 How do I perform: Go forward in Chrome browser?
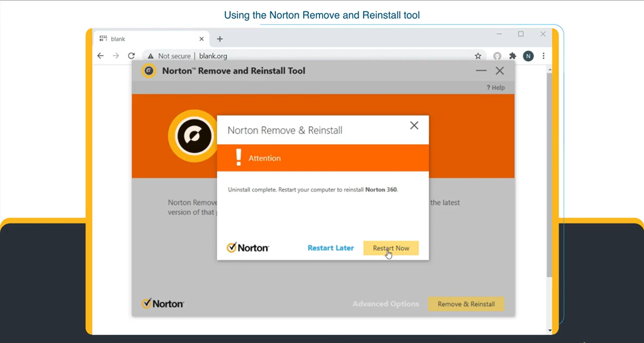coord(116,56)
